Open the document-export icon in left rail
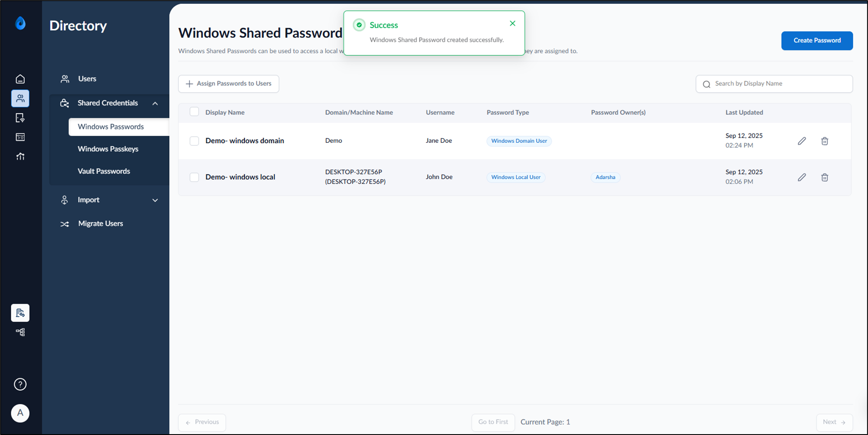Viewport: 868px width, 435px height. tap(20, 118)
